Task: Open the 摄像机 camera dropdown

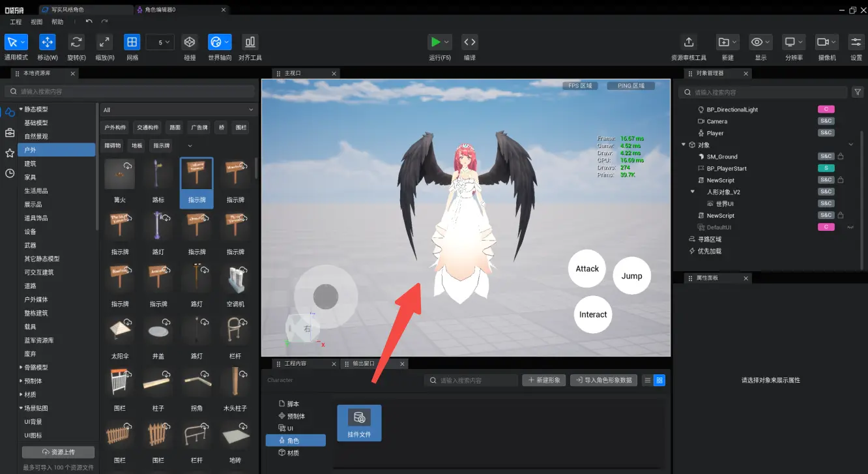Action: tap(826, 42)
